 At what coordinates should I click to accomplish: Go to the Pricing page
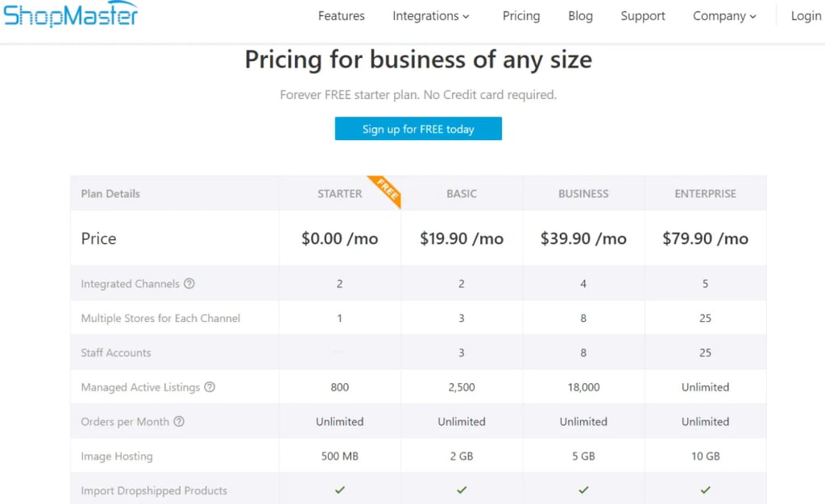coord(521,16)
